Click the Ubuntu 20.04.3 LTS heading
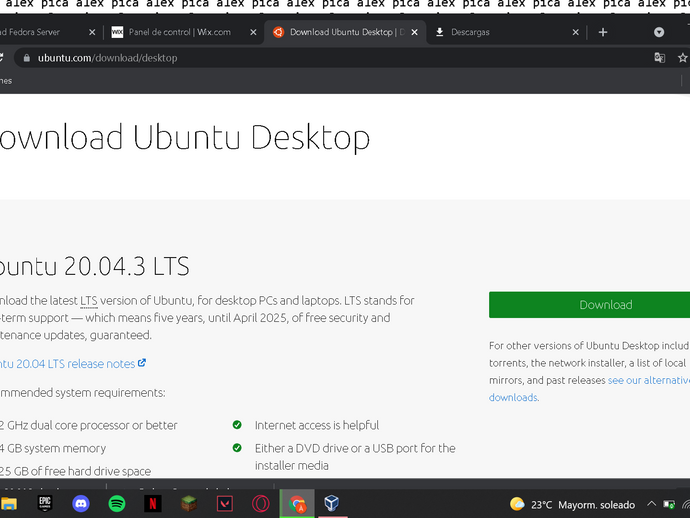 [94, 266]
